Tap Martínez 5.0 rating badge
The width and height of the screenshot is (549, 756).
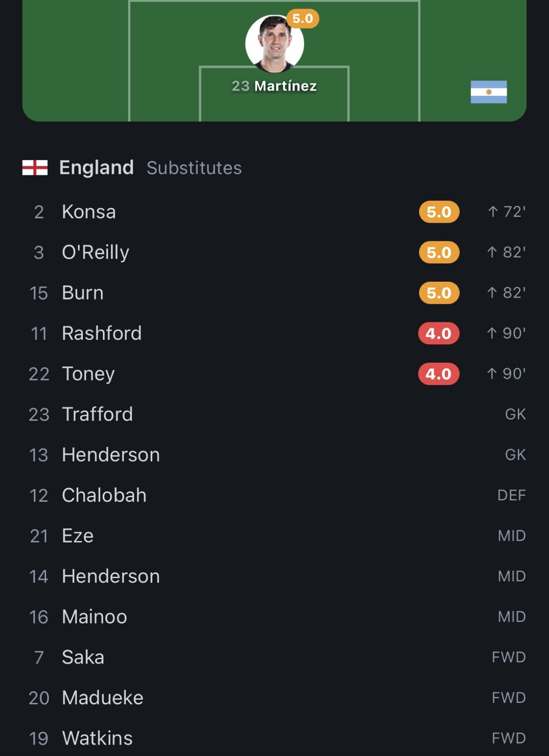pos(302,19)
